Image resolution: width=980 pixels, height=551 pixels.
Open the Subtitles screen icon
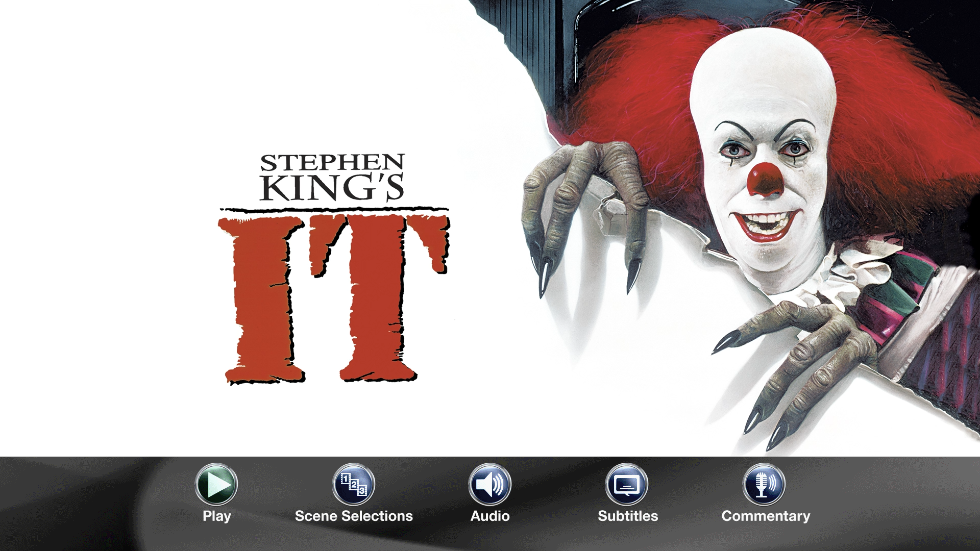click(x=627, y=484)
